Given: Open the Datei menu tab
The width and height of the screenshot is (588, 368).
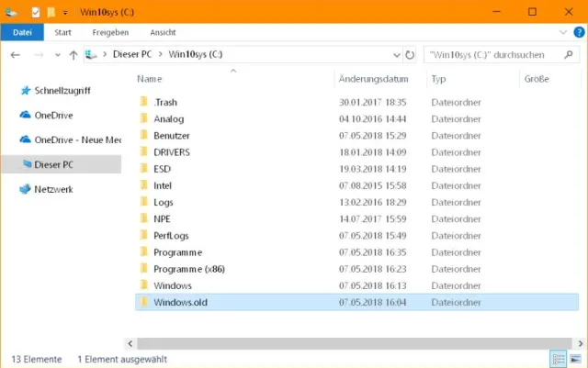Looking at the screenshot, I should tap(22, 31).
